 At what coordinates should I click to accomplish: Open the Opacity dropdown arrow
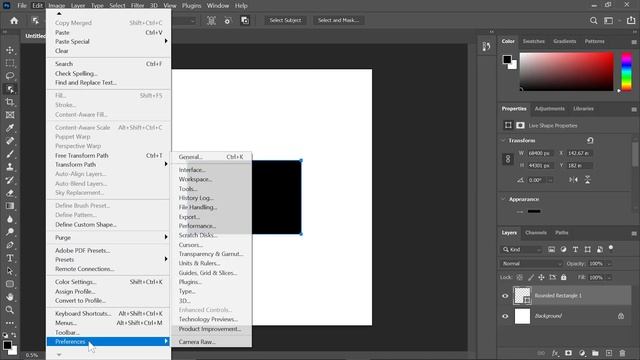pyautogui.click(x=609, y=264)
